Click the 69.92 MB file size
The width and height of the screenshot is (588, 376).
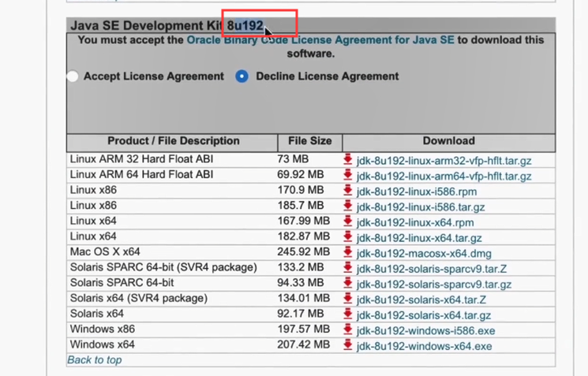pos(301,174)
